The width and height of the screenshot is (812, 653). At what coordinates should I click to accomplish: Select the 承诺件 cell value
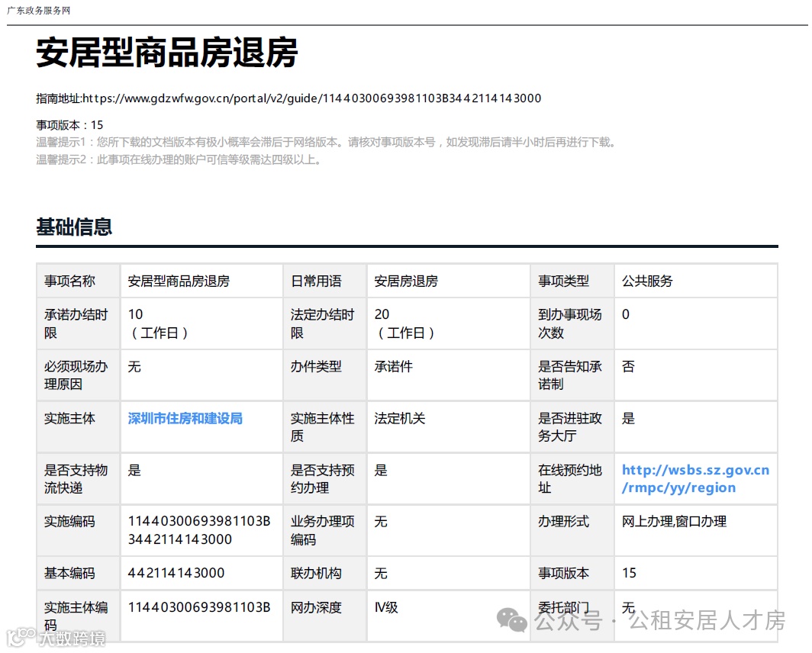(394, 367)
